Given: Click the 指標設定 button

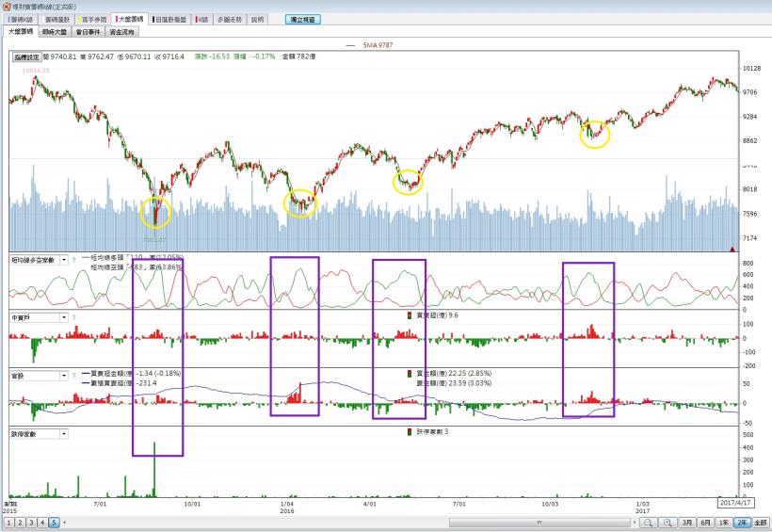Looking at the screenshot, I should 26,57.
